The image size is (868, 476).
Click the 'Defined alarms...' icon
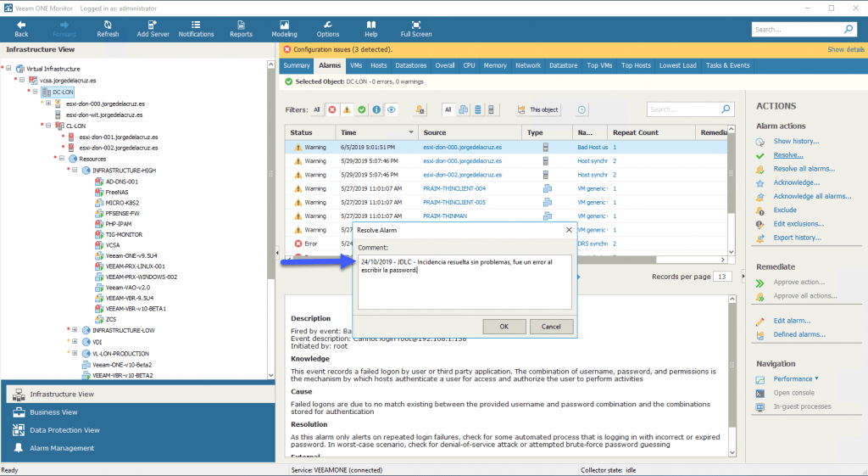tap(760, 334)
